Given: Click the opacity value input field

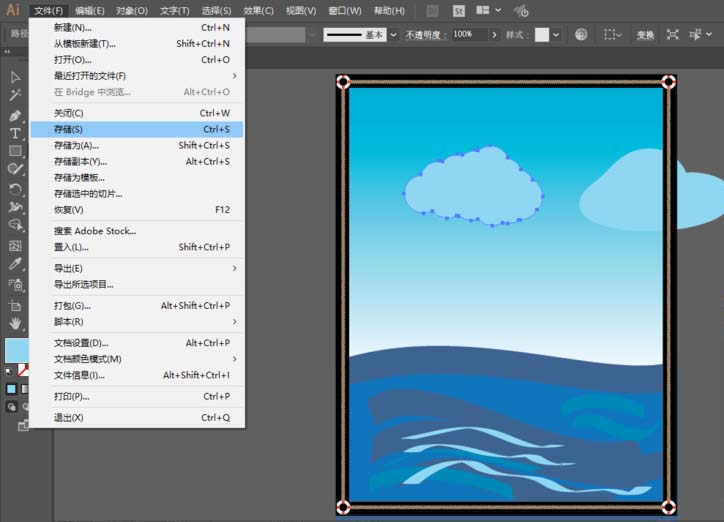Looking at the screenshot, I should [x=466, y=34].
